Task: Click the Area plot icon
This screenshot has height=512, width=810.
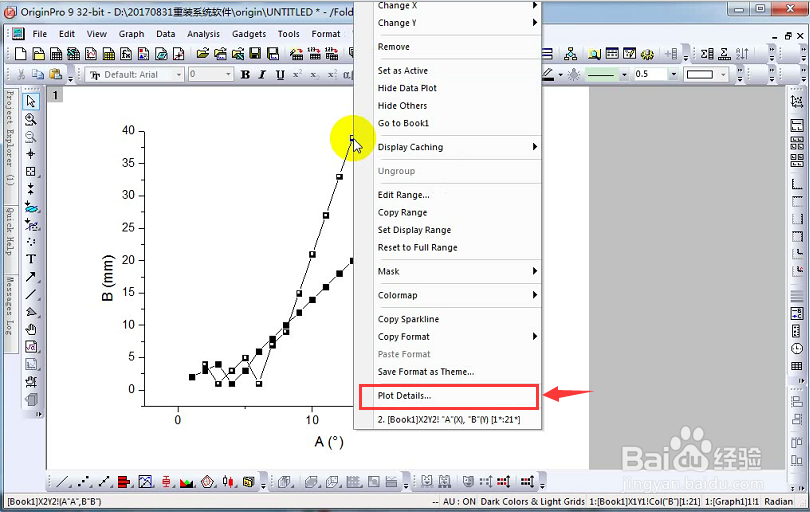Action: coord(186,482)
